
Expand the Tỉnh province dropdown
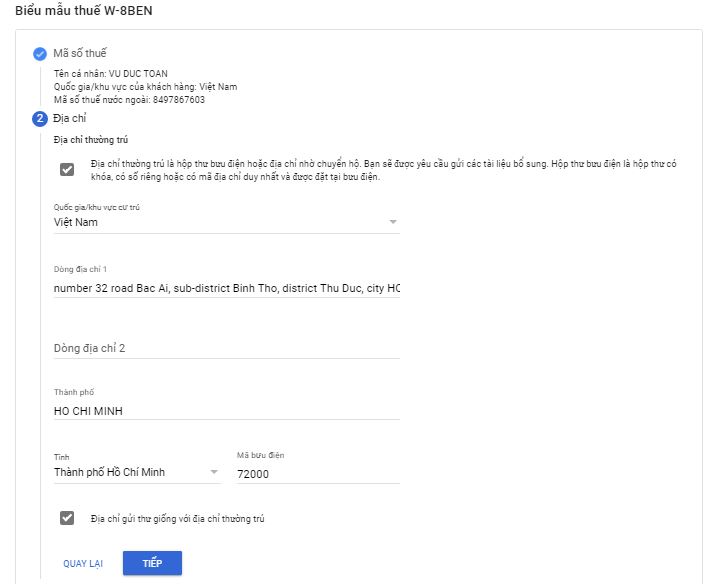click(x=137, y=472)
